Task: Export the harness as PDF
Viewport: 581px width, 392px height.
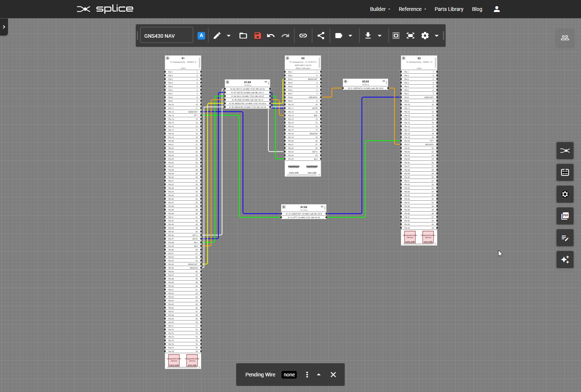Action: click(x=565, y=216)
